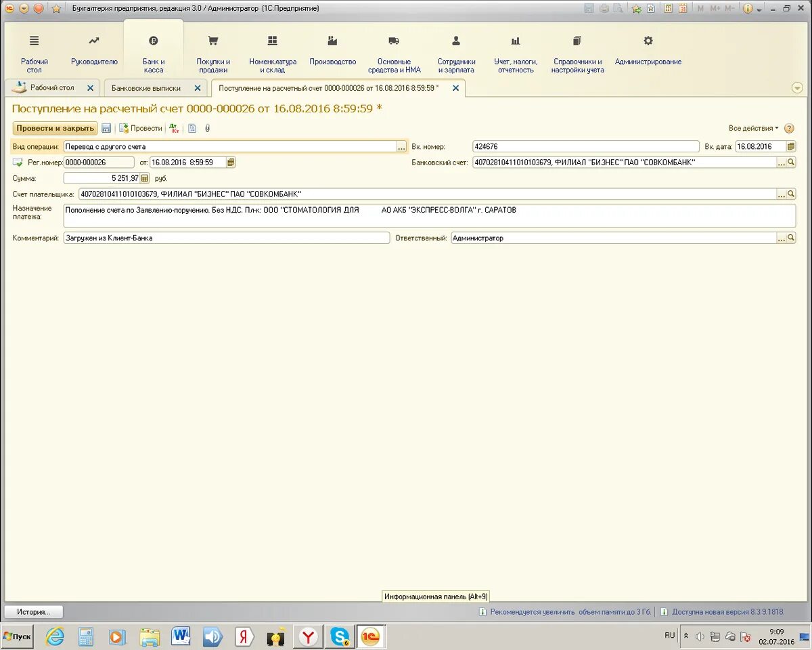Click into the Назначение платежа field
This screenshot has height=650, width=812.
click(x=430, y=216)
